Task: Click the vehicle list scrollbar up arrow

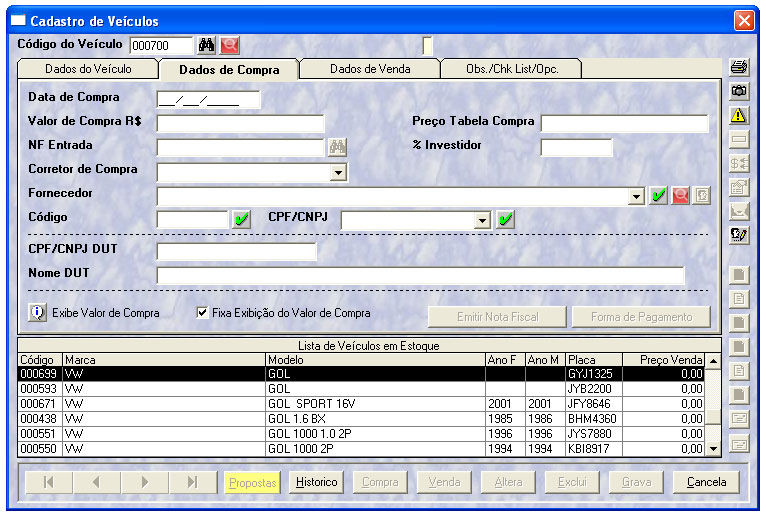Action: 713,361
